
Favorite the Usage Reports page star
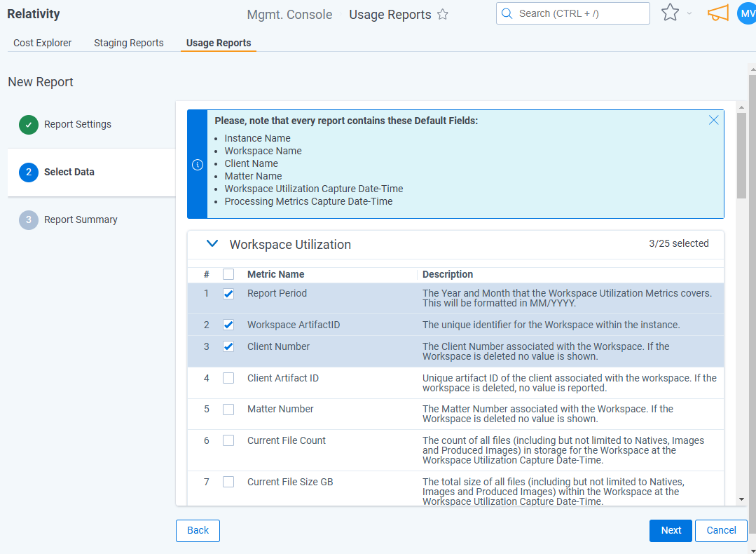443,15
